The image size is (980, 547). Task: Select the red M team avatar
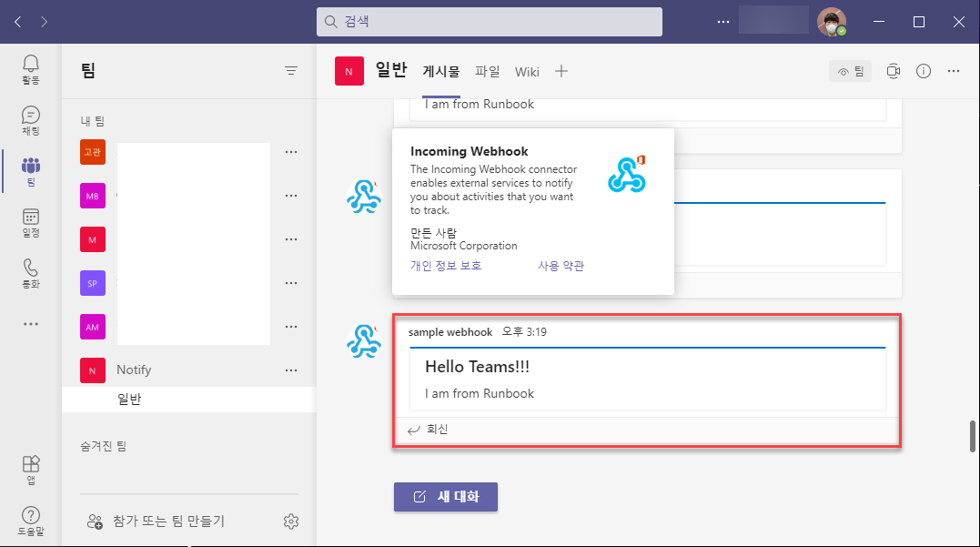point(93,239)
